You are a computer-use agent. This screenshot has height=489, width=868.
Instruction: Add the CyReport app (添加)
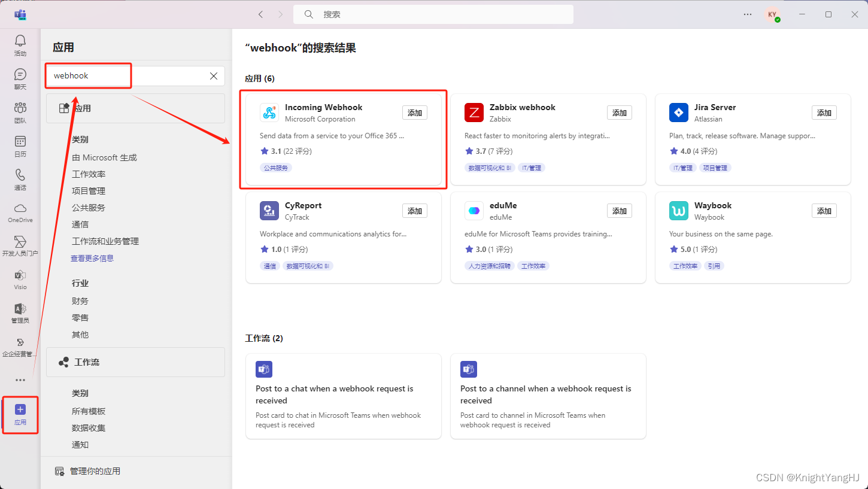(x=415, y=211)
